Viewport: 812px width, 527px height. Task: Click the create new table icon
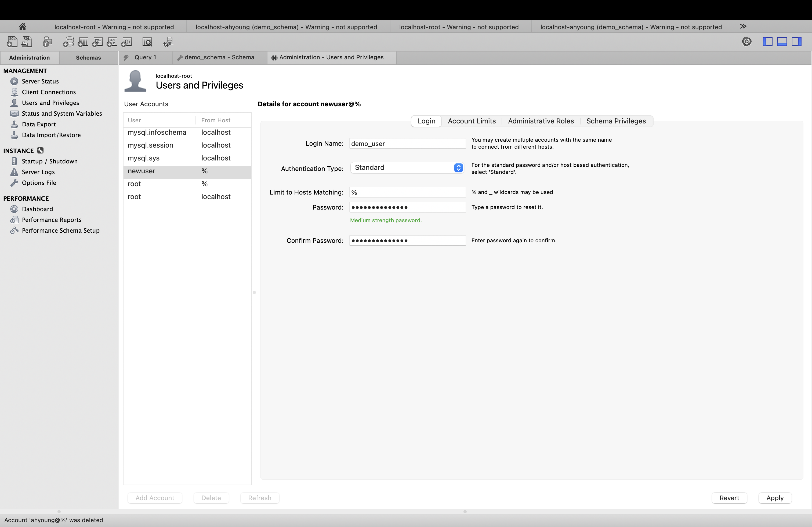(83, 42)
